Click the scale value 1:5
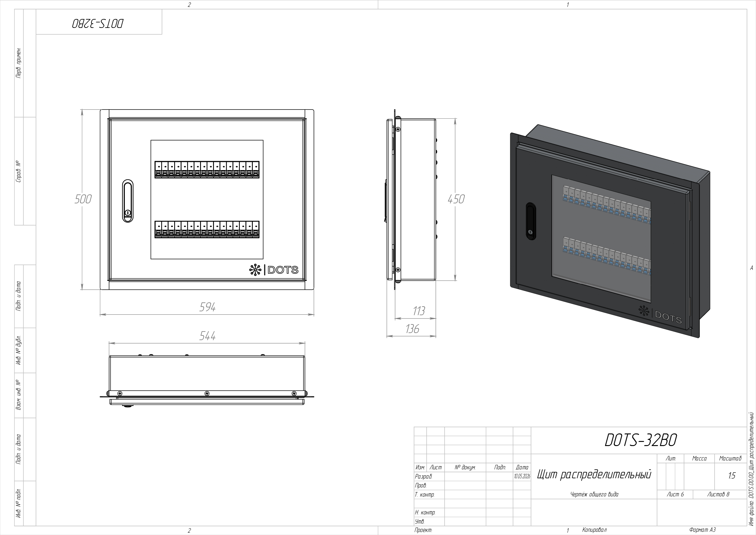Viewport: 756px width, 535px height. (x=732, y=476)
